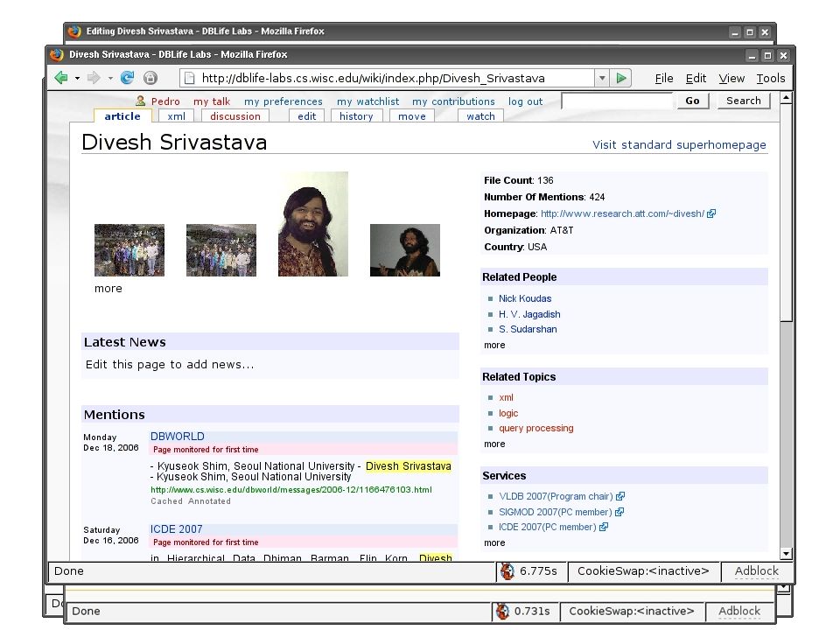Open the logic topic link

[508, 413]
